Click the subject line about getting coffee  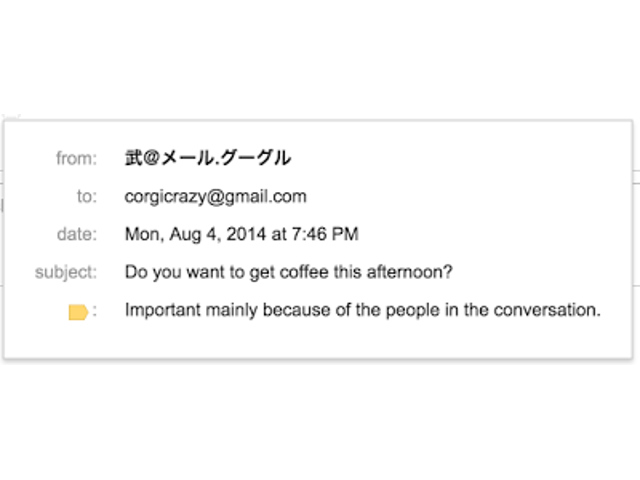[289, 272]
